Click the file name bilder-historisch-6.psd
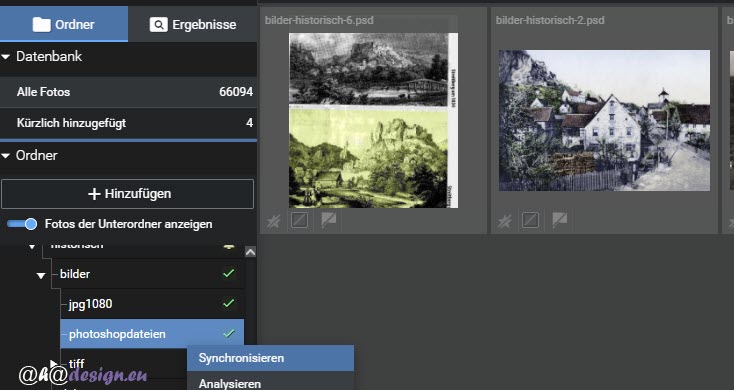This screenshot has width=734, height=390. [319, 20]
